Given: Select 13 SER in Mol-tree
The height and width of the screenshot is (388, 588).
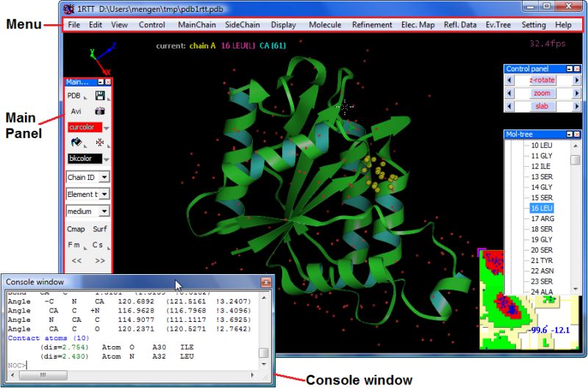Looking at the screenshot, I should click(x=542, y=177).
